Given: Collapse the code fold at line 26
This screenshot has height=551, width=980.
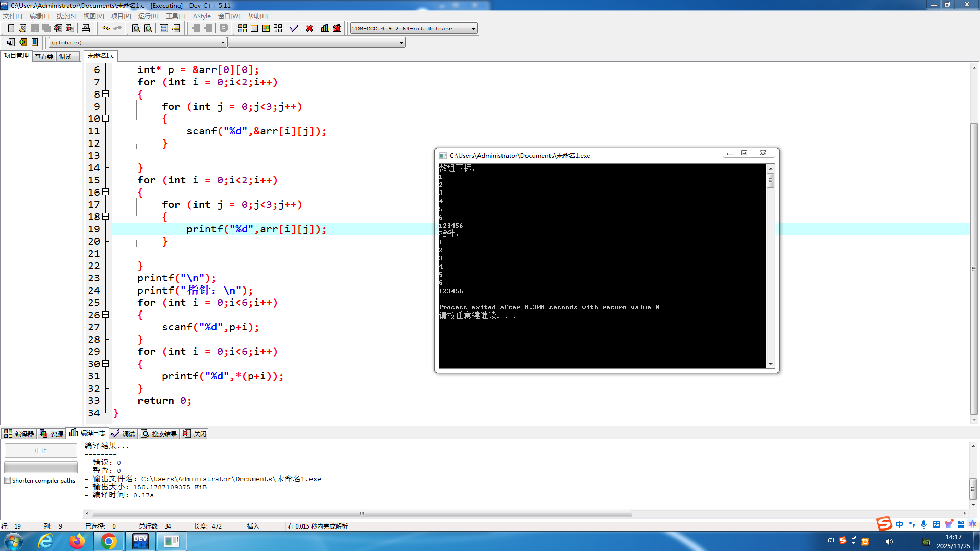Looking at the screenshot, I should [106, 315].
